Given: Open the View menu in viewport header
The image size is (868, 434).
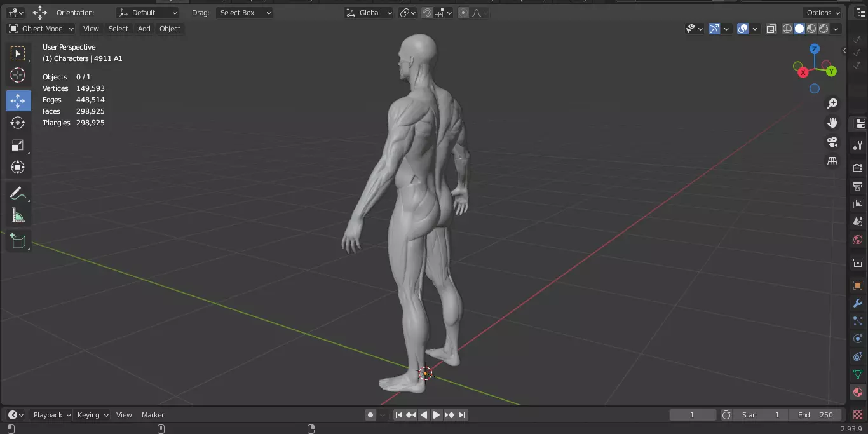Looking at the screenshot, I should (91, 29).
